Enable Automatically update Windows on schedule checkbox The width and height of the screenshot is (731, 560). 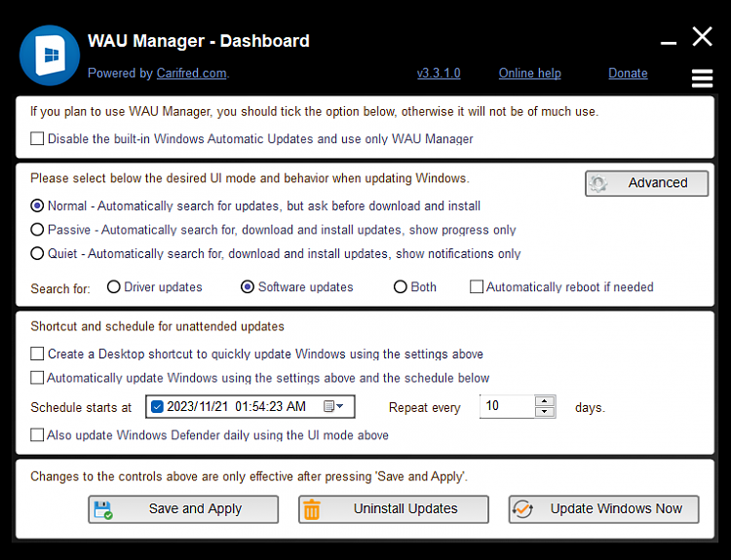tap(37, 378)
